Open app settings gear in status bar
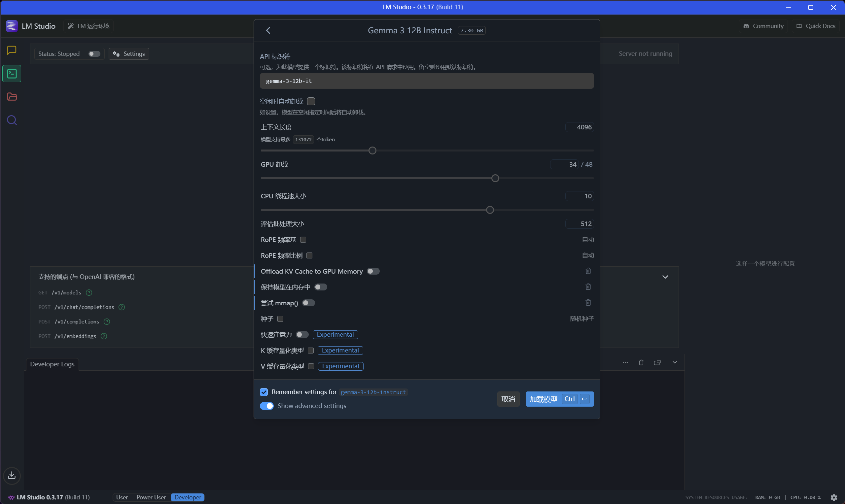Screen dimensions: 845x504 833,497
